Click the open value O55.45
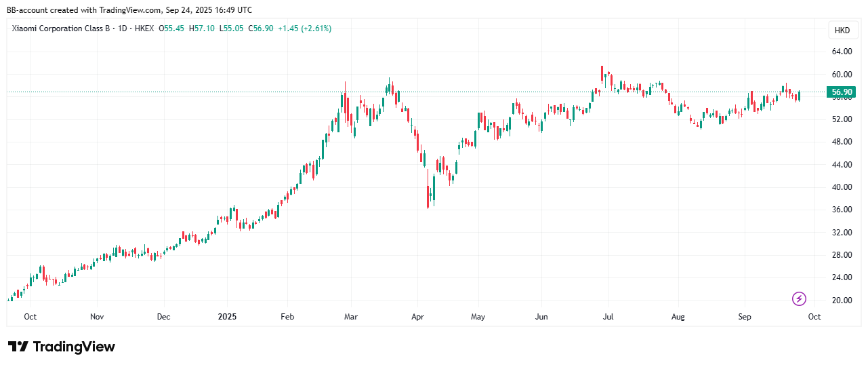The image size is (868, 367). [172, 28]
